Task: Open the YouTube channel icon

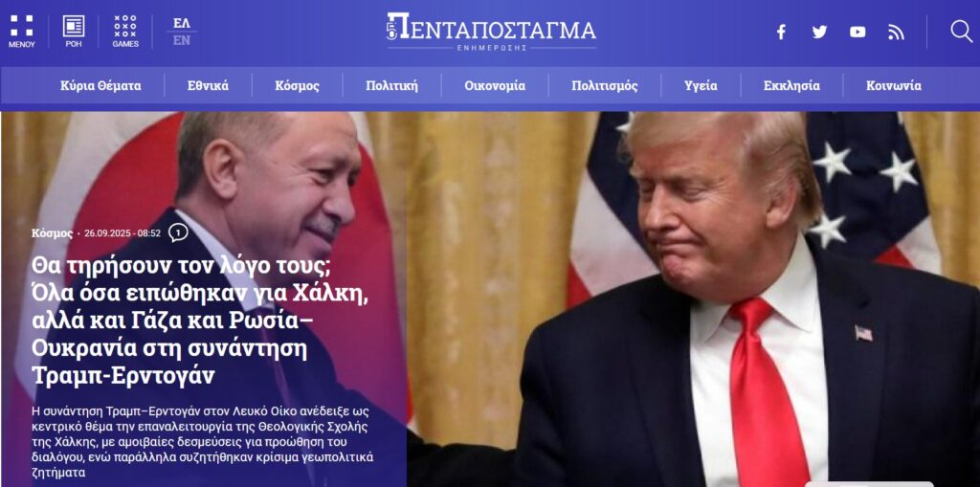Action: click(x=857, y=32)
